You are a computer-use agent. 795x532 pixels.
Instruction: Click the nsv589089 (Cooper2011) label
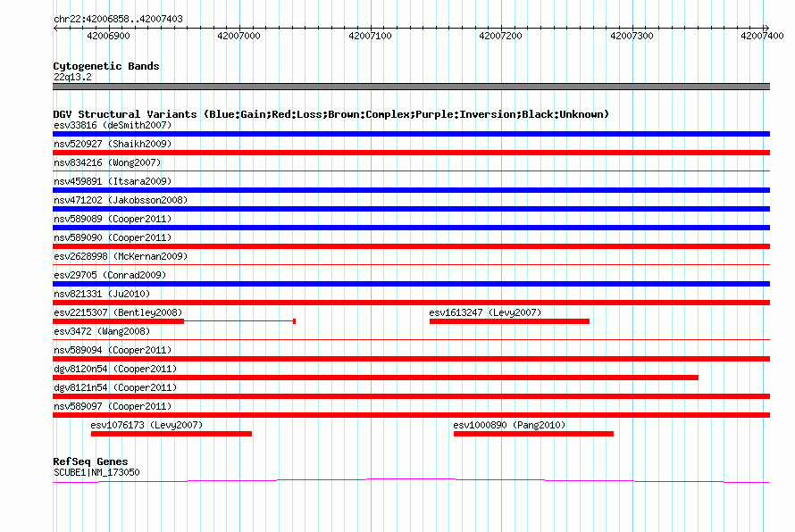pos(113,219)
